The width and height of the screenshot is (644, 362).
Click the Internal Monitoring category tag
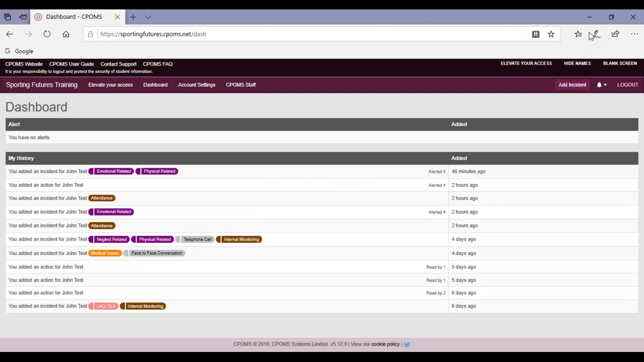(242, 239)
